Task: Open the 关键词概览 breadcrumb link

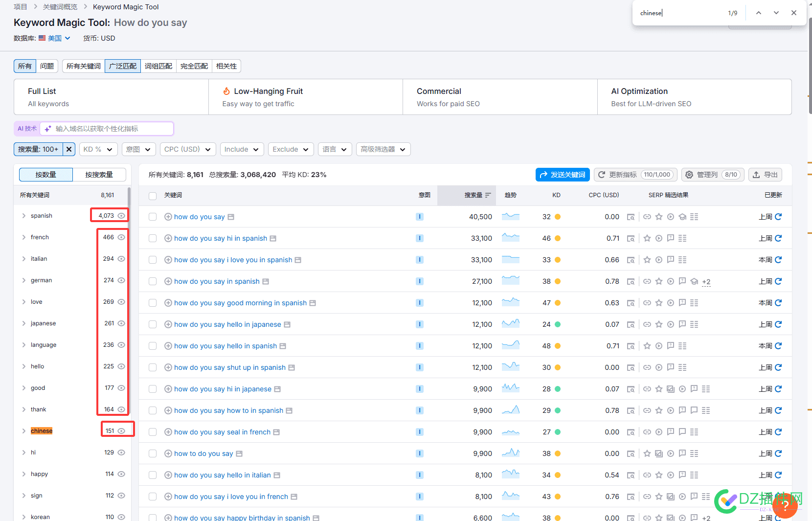Action: click(60, 7)
